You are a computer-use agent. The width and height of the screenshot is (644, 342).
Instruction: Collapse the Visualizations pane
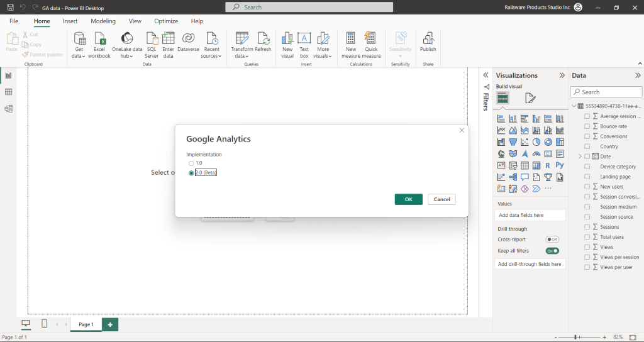(562, 75)
